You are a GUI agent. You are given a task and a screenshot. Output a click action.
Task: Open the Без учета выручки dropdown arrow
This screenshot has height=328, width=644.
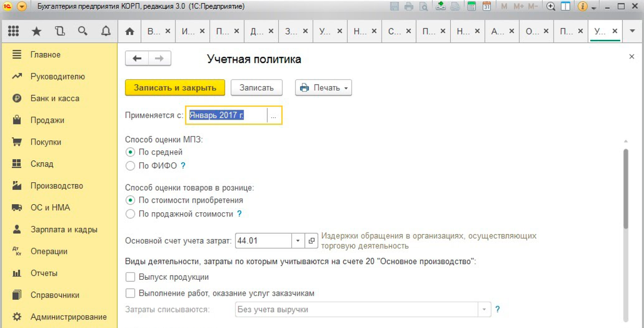coord(485,309)
